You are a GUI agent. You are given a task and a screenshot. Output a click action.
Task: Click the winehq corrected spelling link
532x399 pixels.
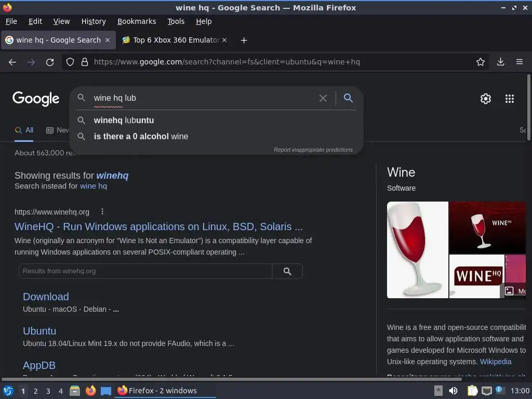(x=112, y=176)
